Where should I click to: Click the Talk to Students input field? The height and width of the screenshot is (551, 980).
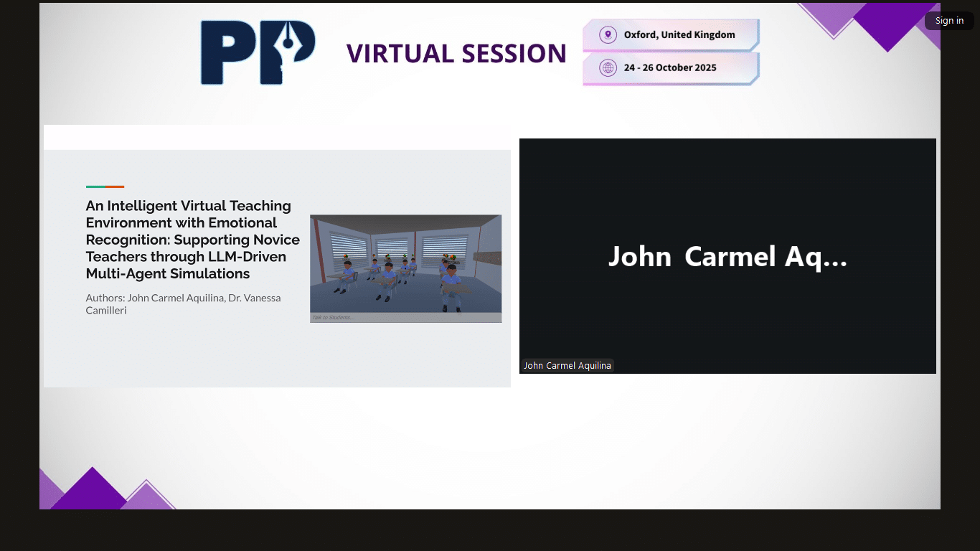(x=405, y=317)
